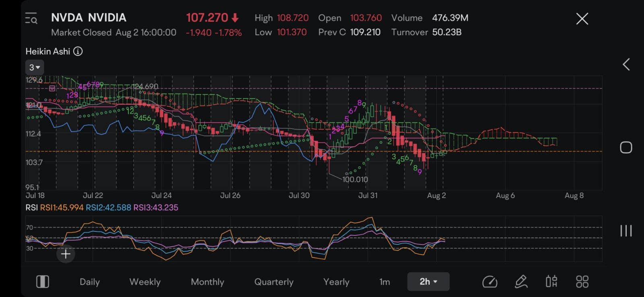Tap the -1.78% change value
Screen dimensions: 644x297
(x=228, y=33)
